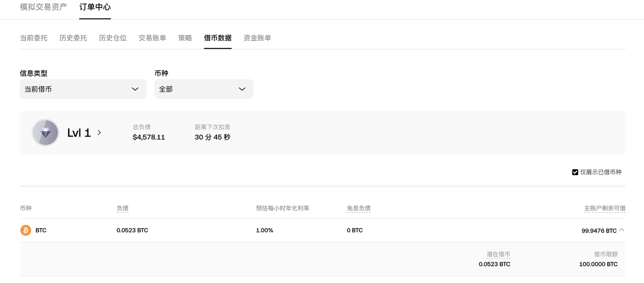The image size is (644, 283).
Task: Open Lvl 1 details arrow
Action: point(100,133)
